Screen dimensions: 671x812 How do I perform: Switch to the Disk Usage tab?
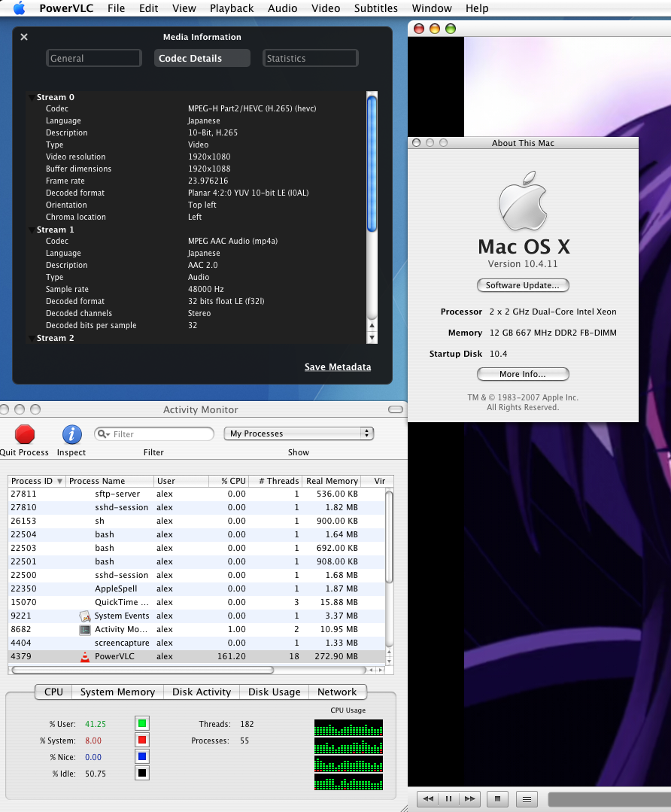coord(274,692)
